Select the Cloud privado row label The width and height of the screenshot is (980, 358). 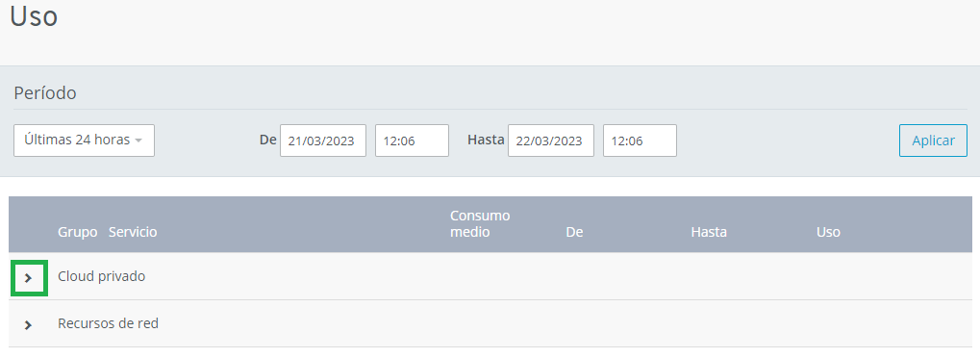click(x=101, y=276)
